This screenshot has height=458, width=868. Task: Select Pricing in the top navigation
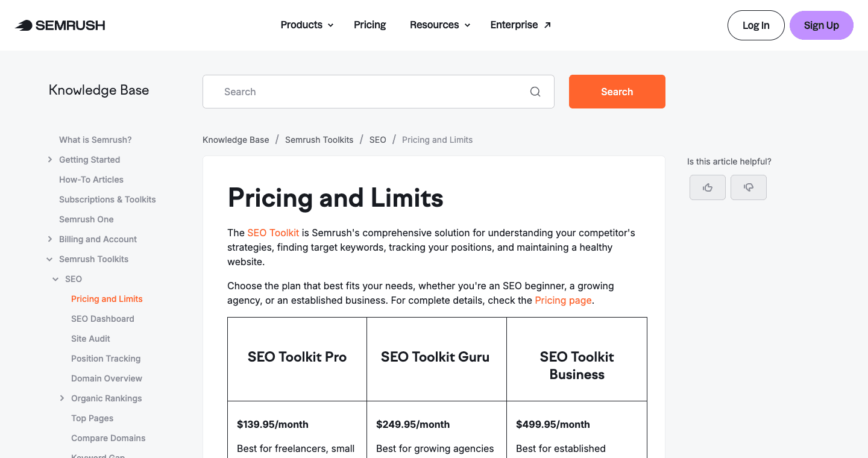click(370, 25)
